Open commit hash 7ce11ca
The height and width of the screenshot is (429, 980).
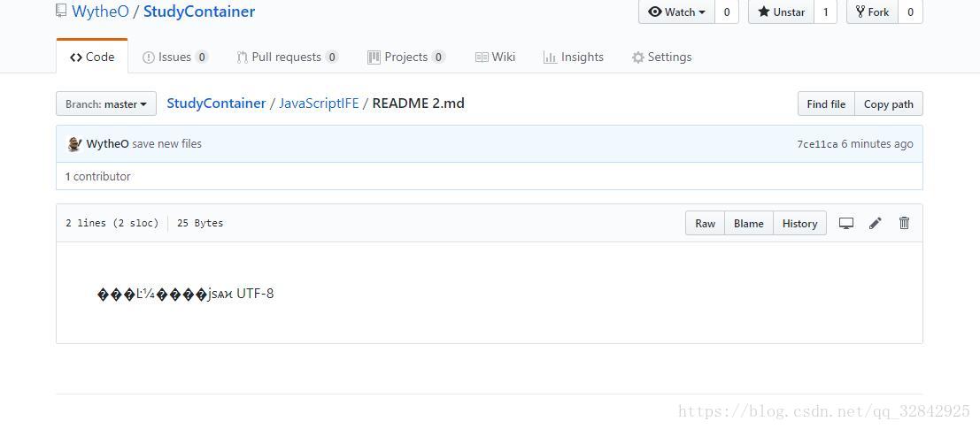(x=817, y=144)
